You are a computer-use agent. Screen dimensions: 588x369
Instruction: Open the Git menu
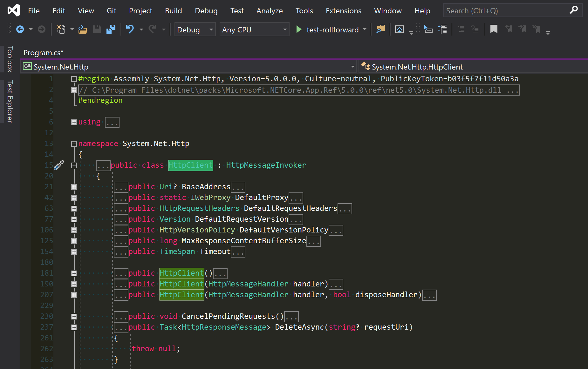pyautogui.click(x=112, y=10)
